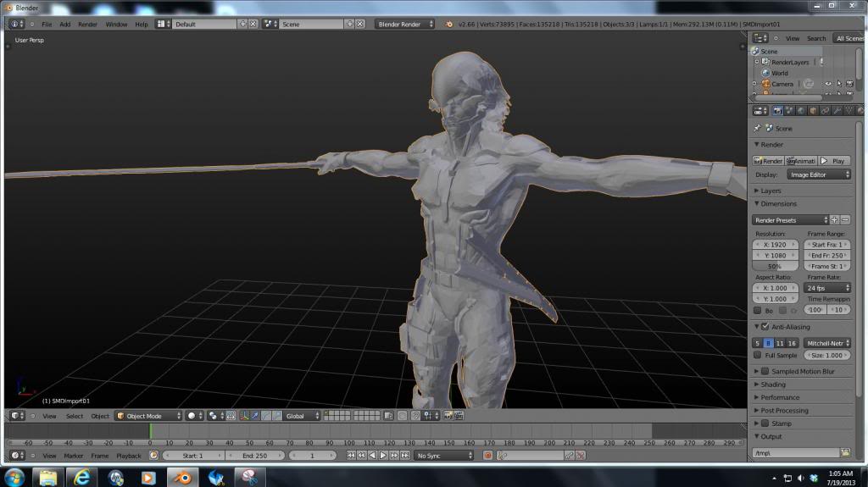Open the timeline Marker menu

(x=73, y=456)
